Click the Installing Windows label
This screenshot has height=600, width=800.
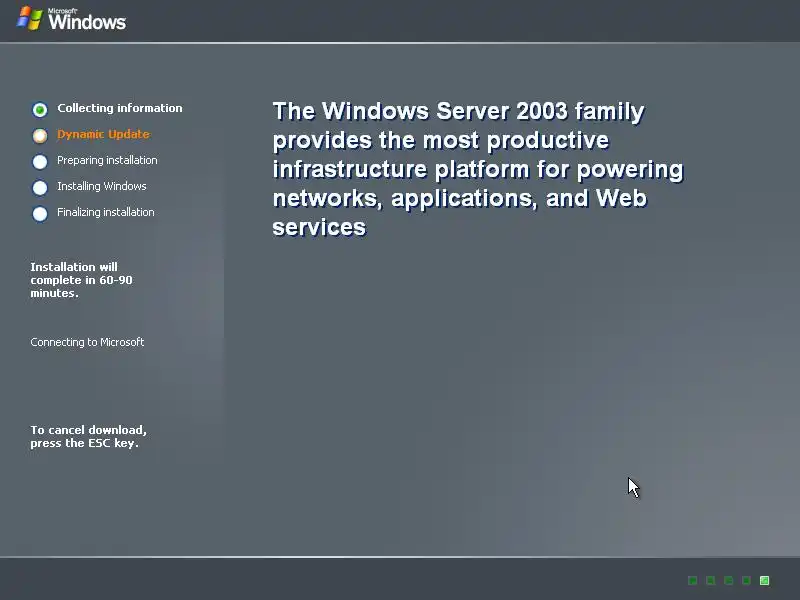[x=102, y=186]
